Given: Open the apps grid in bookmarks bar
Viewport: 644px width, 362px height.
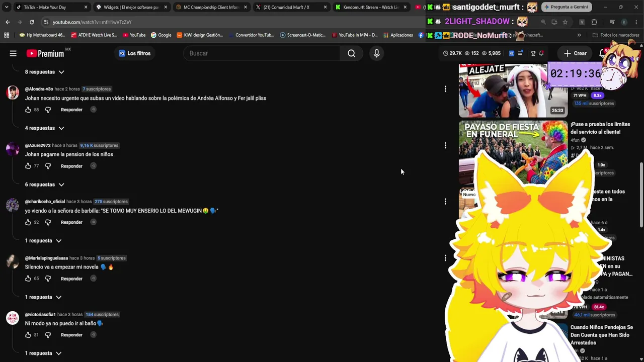Looking at the screenshot, I should [7, 35].
